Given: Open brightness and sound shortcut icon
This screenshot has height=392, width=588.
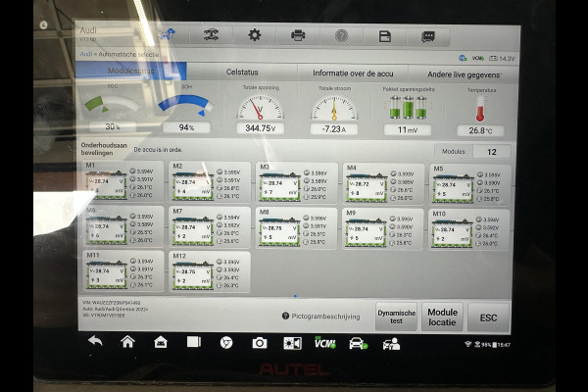Looking at the screenshot, I should (x=292, y=343).
